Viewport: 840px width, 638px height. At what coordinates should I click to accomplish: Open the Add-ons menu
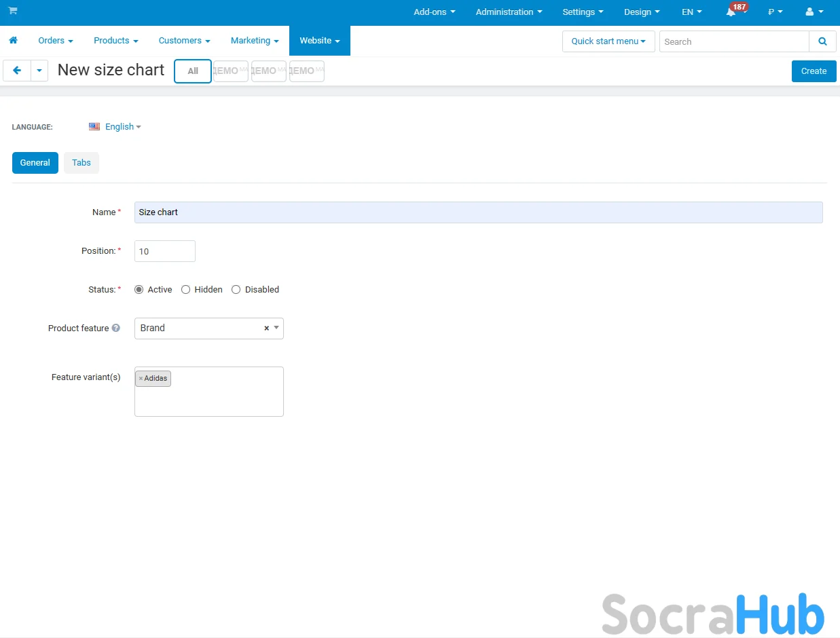coord(434,12)
